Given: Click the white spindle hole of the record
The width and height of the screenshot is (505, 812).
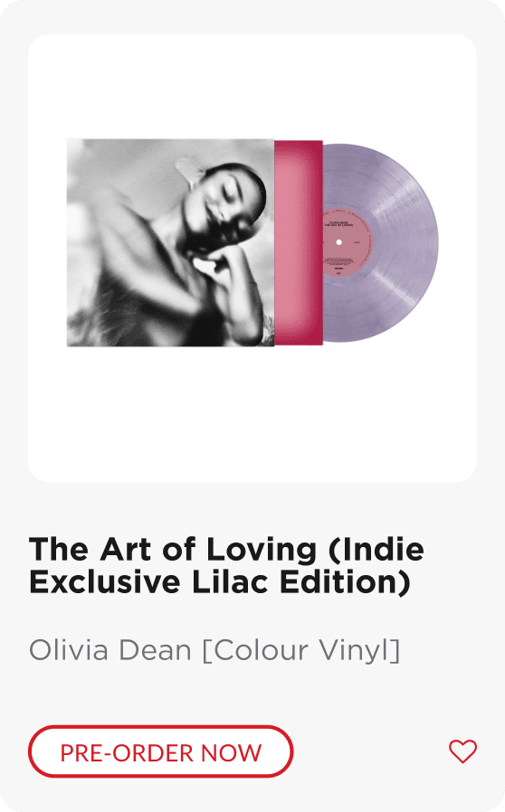Looking at the screenshot, I should click(339, 242).
